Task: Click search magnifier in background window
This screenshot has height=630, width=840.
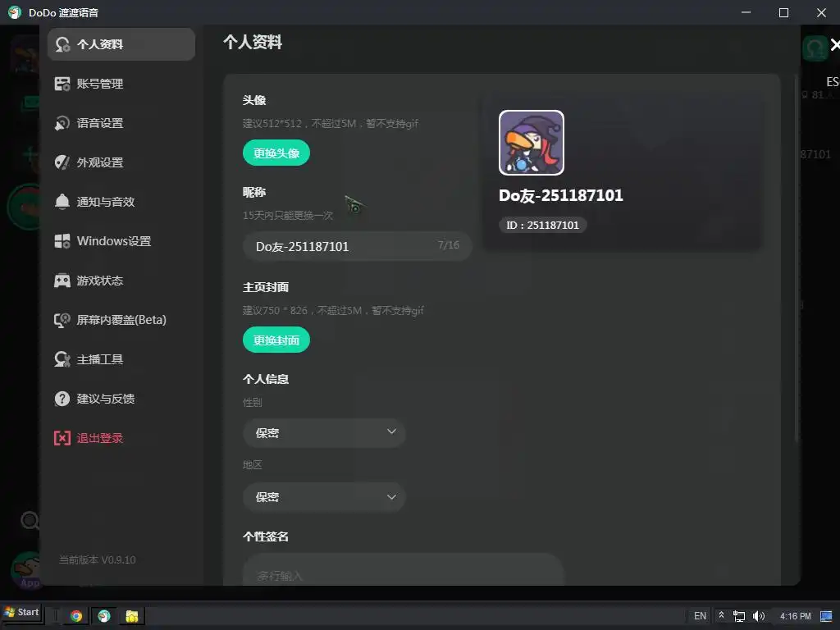Action: (x=30, y=520)
